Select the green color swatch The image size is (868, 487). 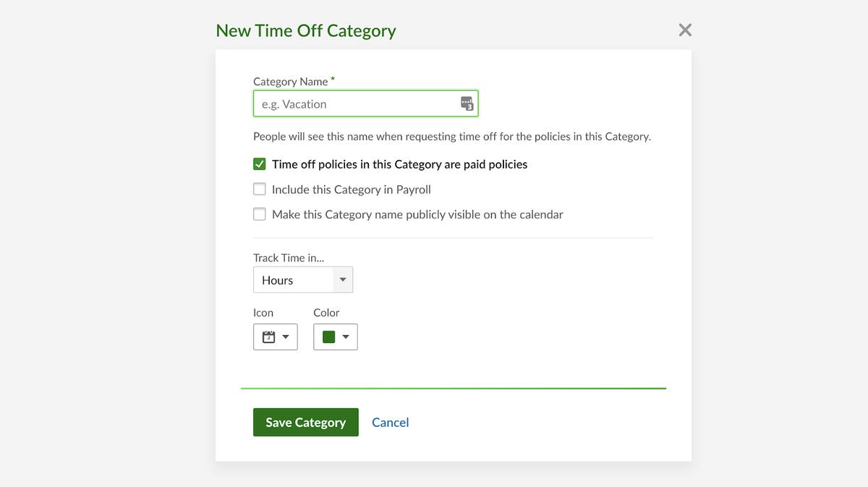coord(328,336)
